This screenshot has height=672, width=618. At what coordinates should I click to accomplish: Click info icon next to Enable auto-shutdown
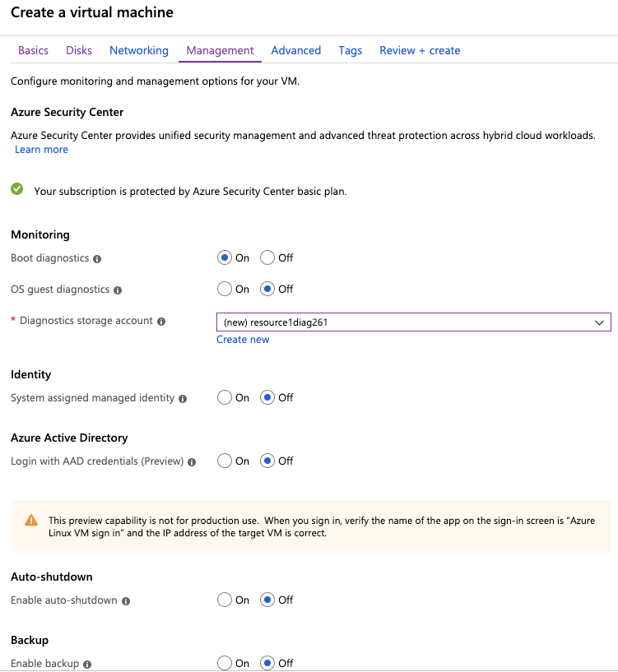point(126,601)
